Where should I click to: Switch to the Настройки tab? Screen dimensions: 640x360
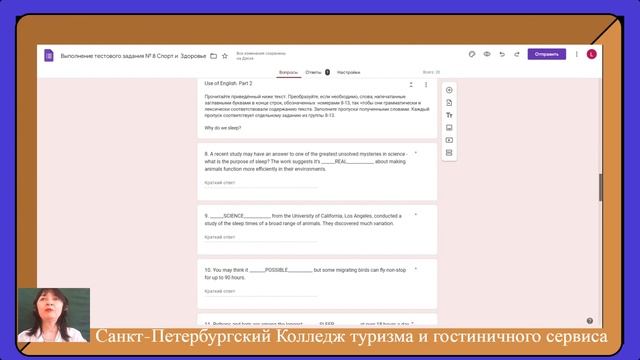pos(349,72)
